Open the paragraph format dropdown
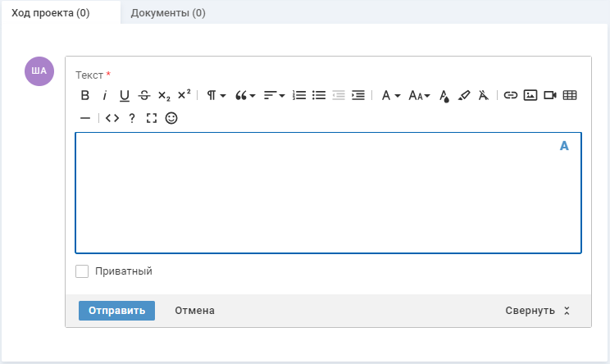 (216, 95)
